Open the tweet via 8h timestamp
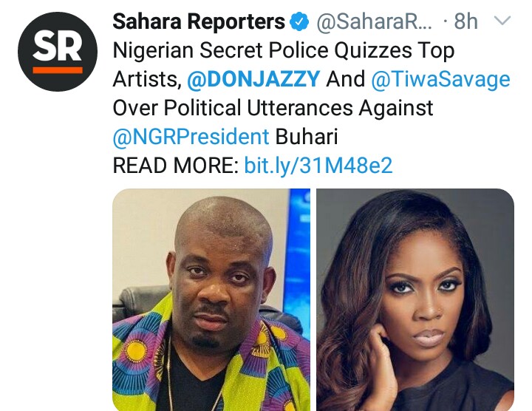Image resolution: width=532 pixels, height=411 pixels. [465, 23]
